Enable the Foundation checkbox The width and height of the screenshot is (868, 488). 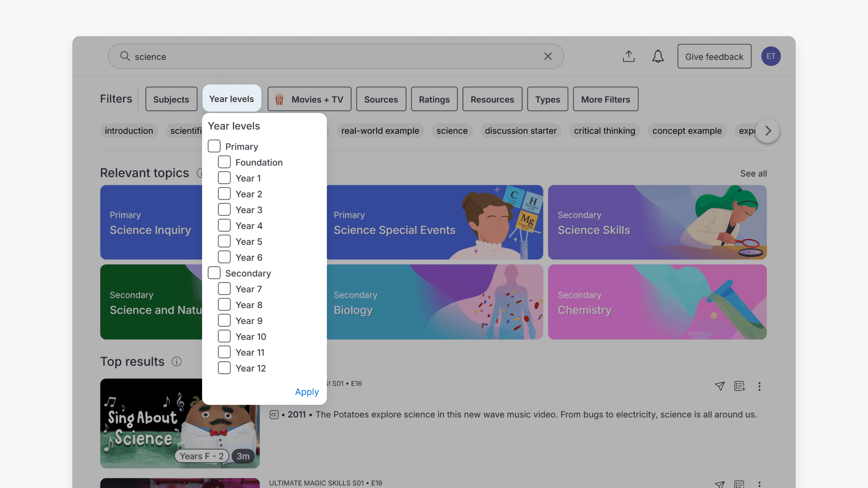tap(224, 162)
